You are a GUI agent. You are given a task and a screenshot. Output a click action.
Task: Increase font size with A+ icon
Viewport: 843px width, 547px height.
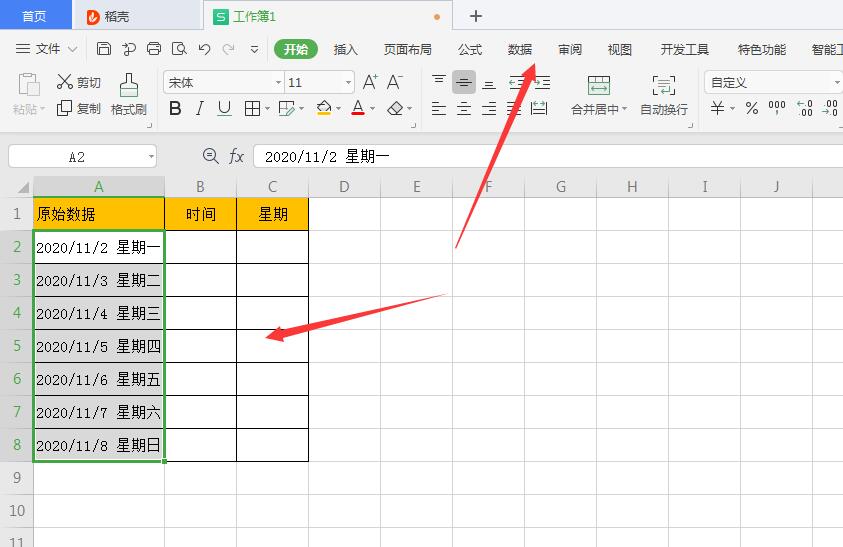coord(370,82)
